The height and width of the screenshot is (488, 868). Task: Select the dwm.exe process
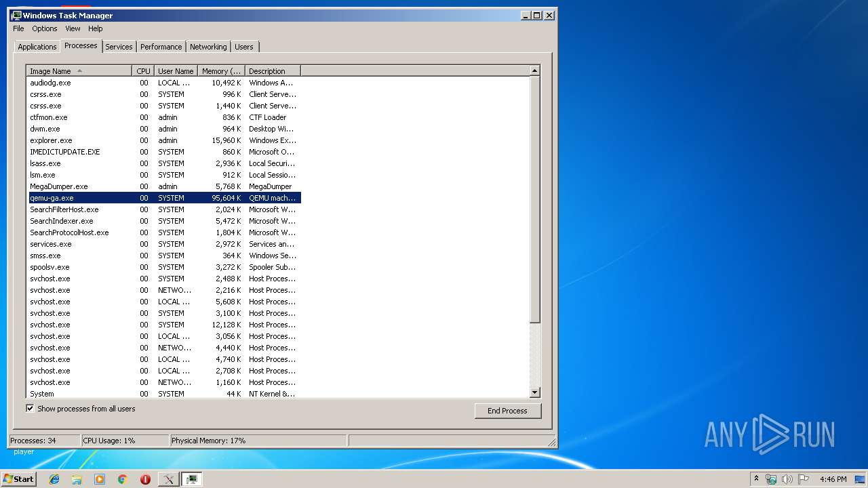point(163,129)
